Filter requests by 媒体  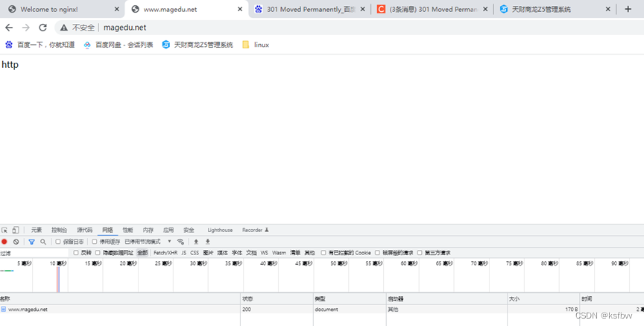click(x=223, y=253)
